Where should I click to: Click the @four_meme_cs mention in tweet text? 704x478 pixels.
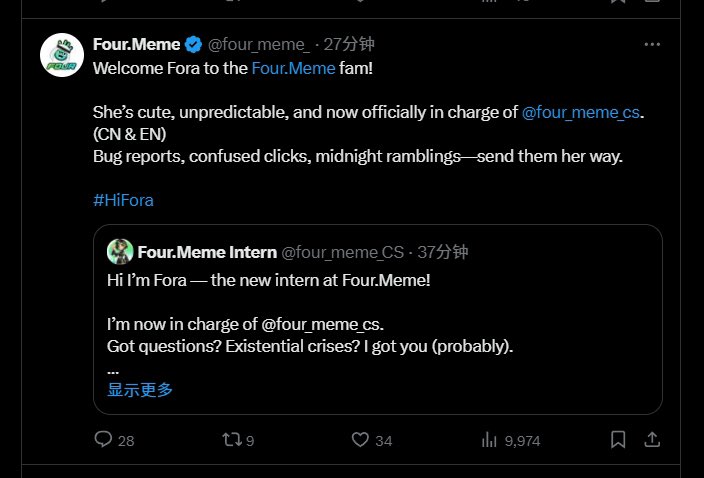pyautogui.click(x=581, y=113)
